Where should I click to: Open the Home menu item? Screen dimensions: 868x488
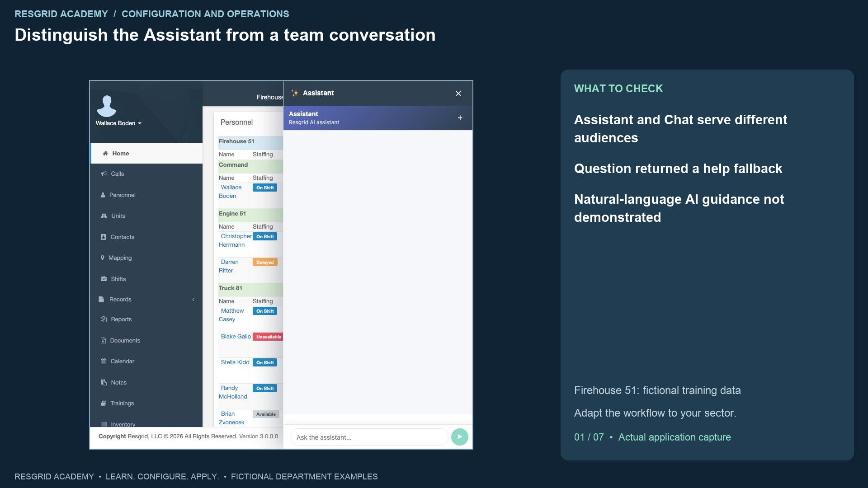pos(146,153)
